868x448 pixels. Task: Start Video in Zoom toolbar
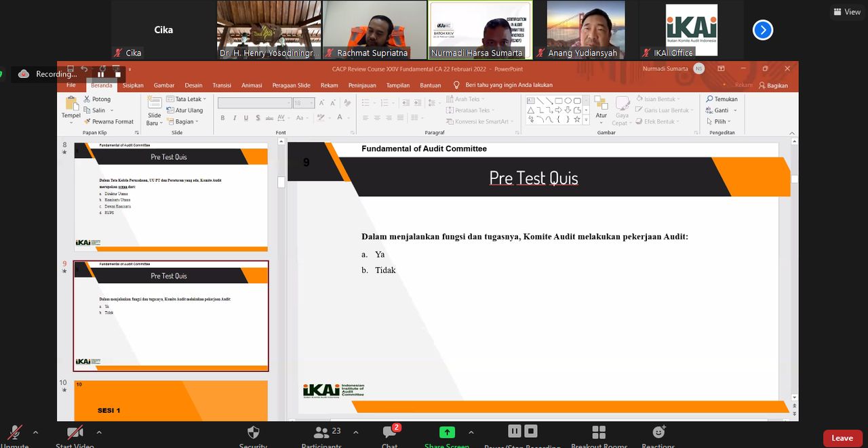pyautogui.click(x=75, y=432)
